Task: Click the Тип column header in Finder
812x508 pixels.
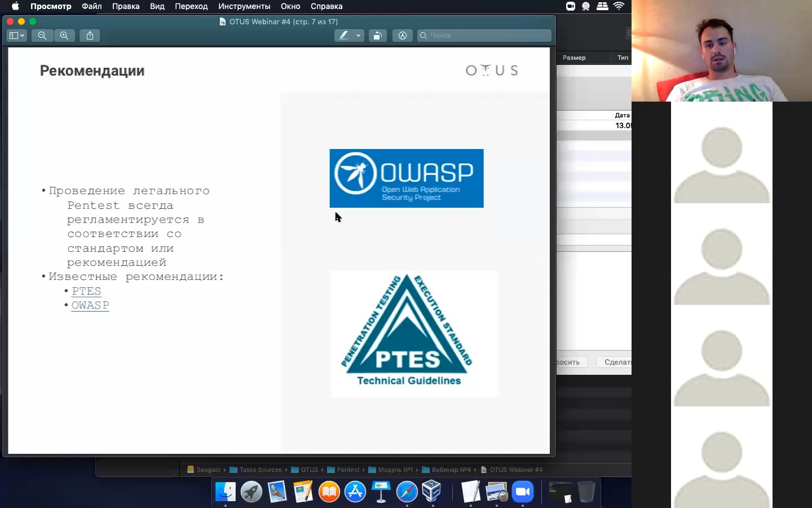Action: [x=623, y=58]
